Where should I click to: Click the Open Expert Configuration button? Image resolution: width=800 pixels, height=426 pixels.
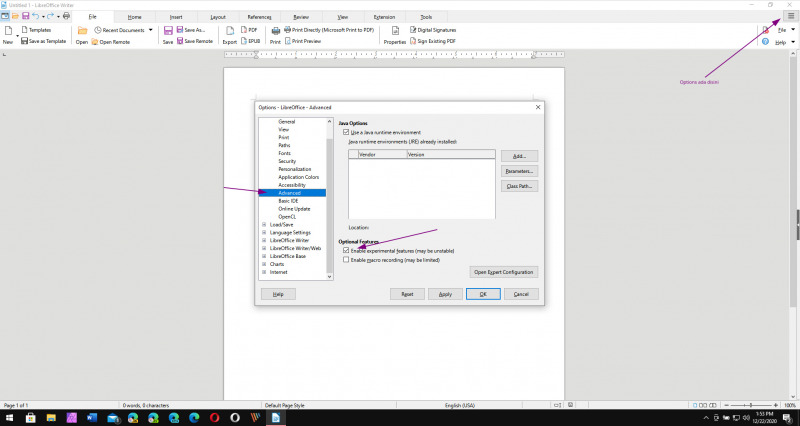coord(504,272)
